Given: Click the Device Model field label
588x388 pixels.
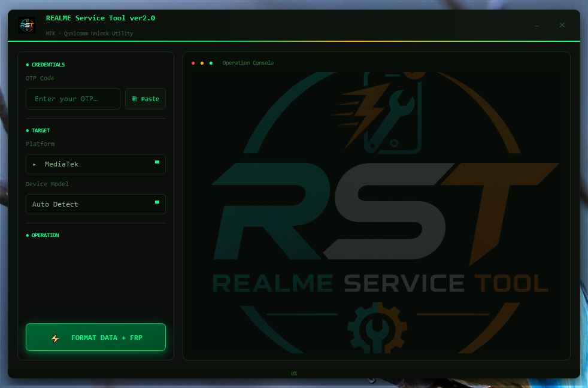Looking at the screenshot, I should (47, 184).
